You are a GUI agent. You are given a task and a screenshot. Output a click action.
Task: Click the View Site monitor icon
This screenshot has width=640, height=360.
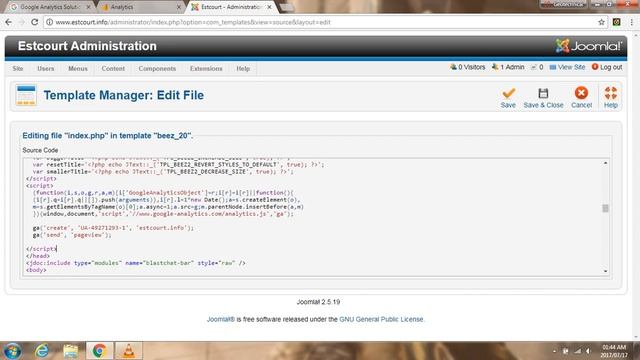coord(553,67)
